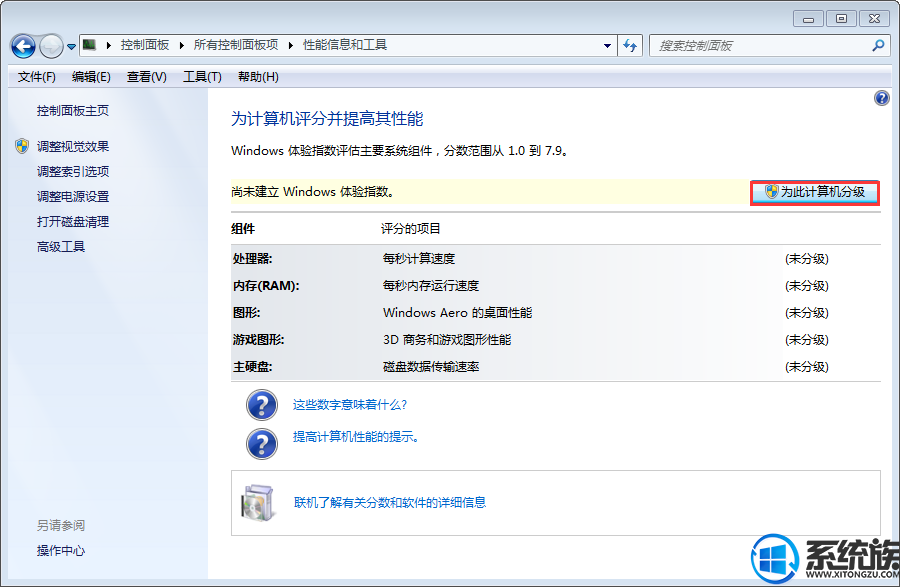
Task: Open 打开磁盘清理 link
Action: (x=73, y=222)
